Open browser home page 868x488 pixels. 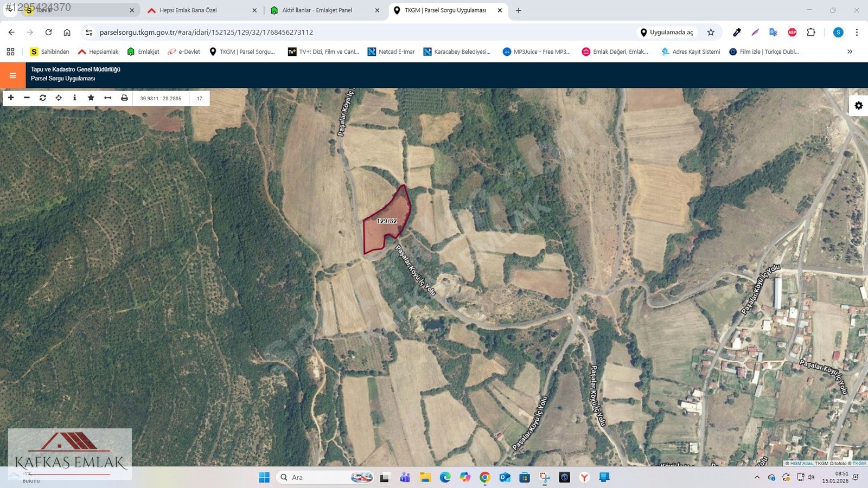(x=67, y=33)
